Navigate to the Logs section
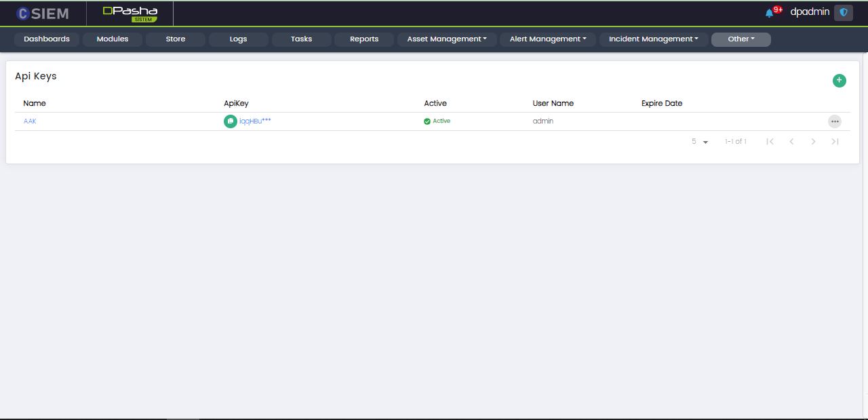The image size is (868, 420). 238,39
